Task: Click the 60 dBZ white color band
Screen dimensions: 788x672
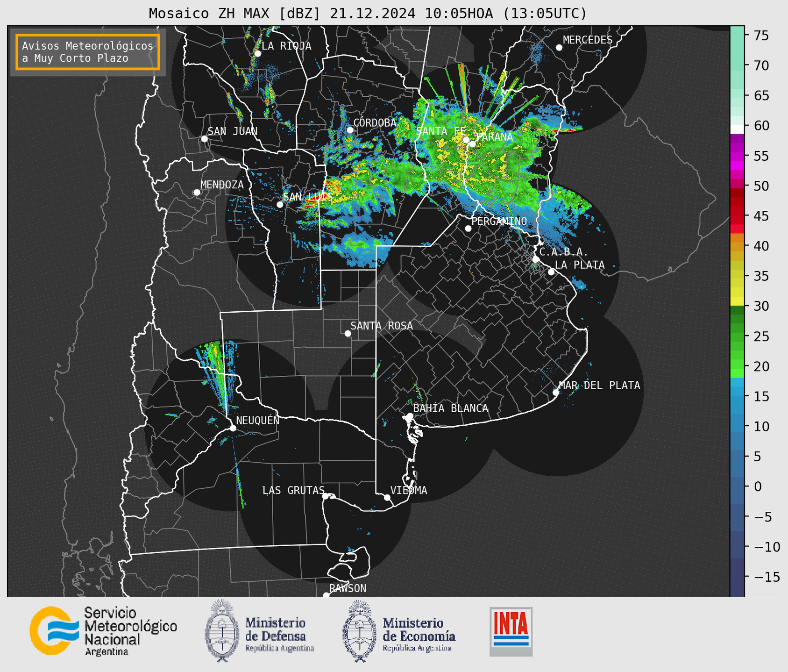Action: pyautogui.click(x=737, y=129)
